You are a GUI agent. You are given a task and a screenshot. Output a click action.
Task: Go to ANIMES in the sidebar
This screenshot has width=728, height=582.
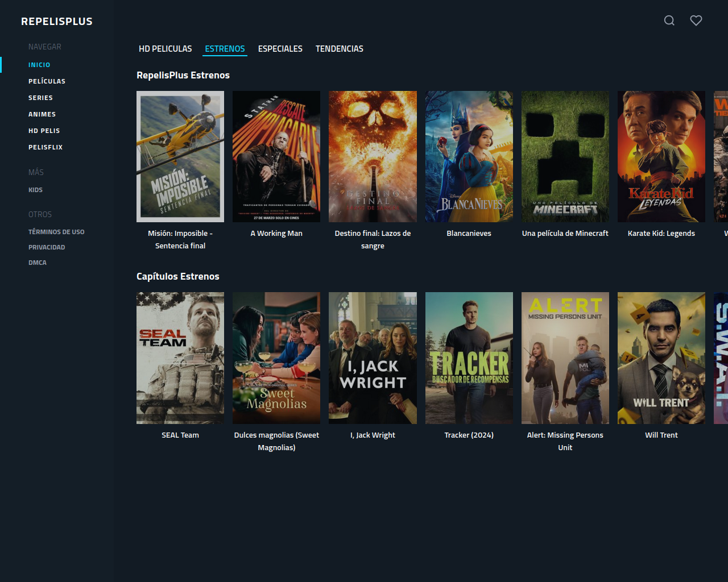42,114
